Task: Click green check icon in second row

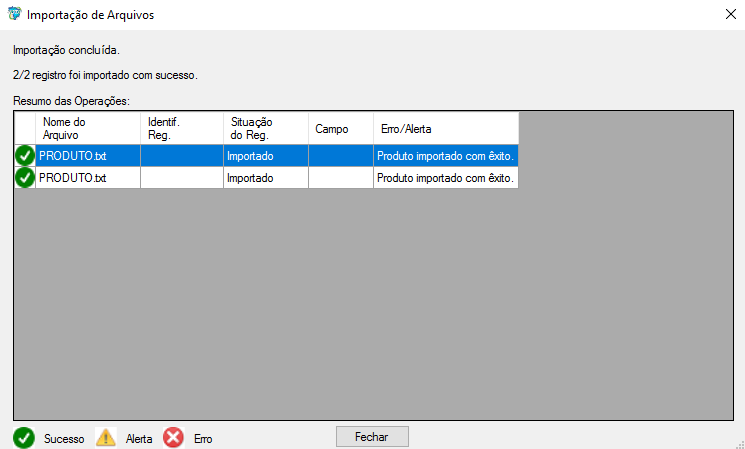Action: coord(25,178)
